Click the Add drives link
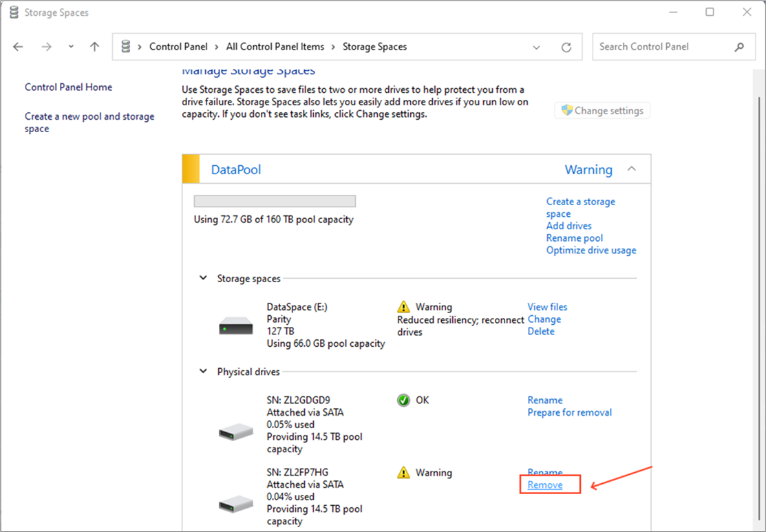Screen dimensions: 766x532 point(568,226)
